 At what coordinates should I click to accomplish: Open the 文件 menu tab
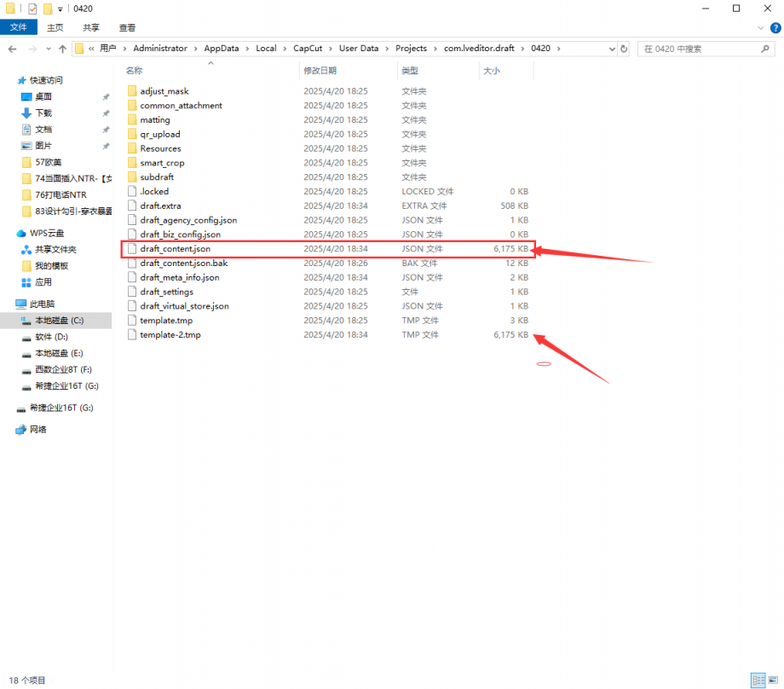pos(19,27)
